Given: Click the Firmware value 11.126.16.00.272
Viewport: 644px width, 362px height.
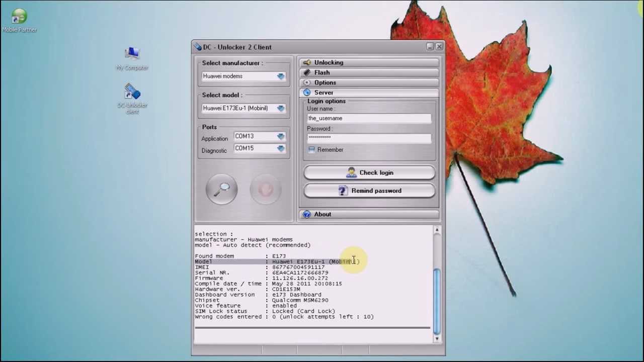Looking at the screenshot, I should pyautogui.click(x=300, y=278).
